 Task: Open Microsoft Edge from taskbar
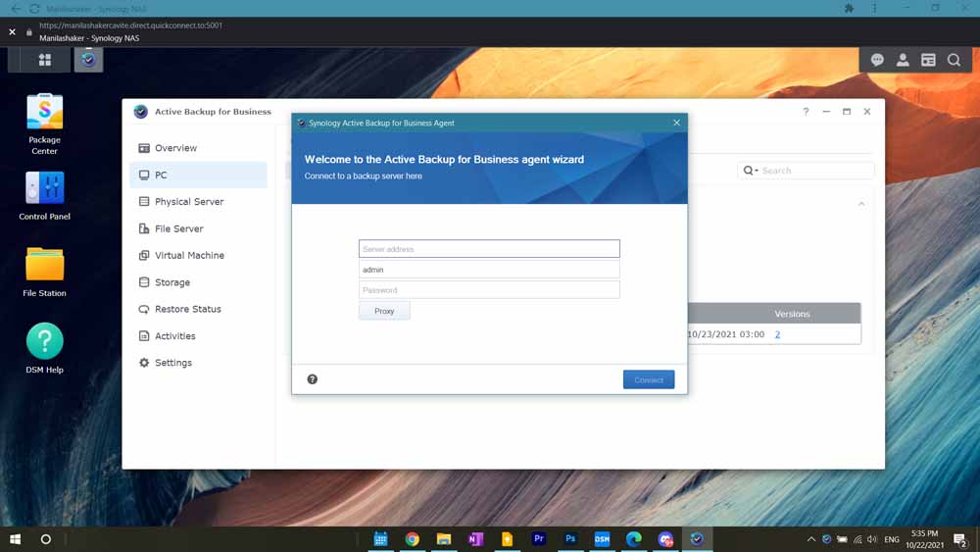[x=634, y=539]
